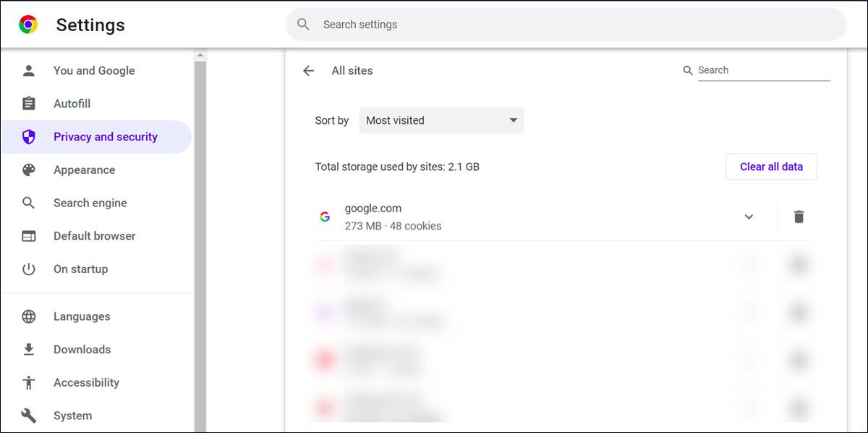Viewport: 868px width, 433px height.
Task: Expand the google.com site details chevron
Action: [749, 216]
